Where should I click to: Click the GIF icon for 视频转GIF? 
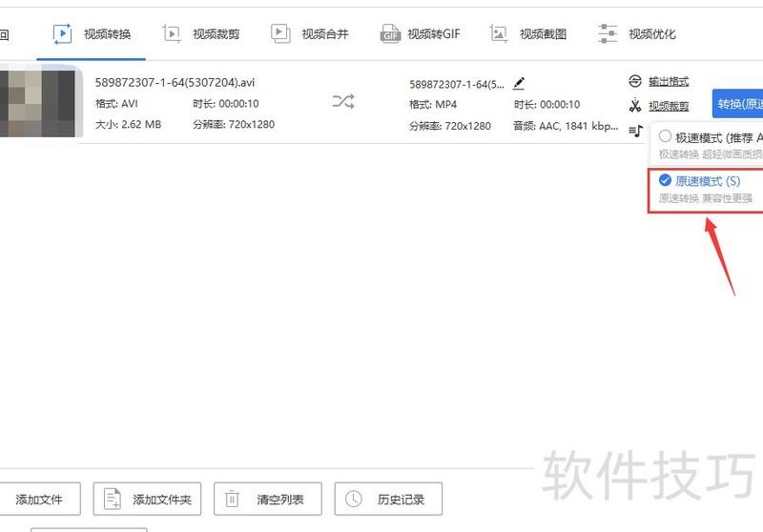tap(390, 34)
